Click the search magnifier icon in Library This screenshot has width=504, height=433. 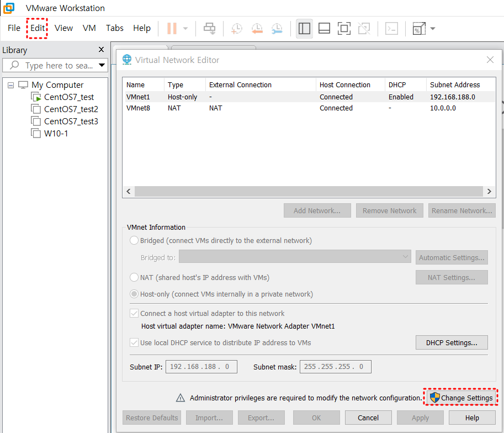tap(14, 65)
